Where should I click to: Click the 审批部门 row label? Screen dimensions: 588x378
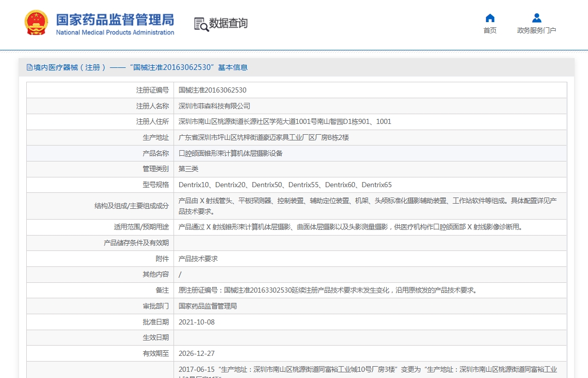pyautogui.click(x=155, y=306)
